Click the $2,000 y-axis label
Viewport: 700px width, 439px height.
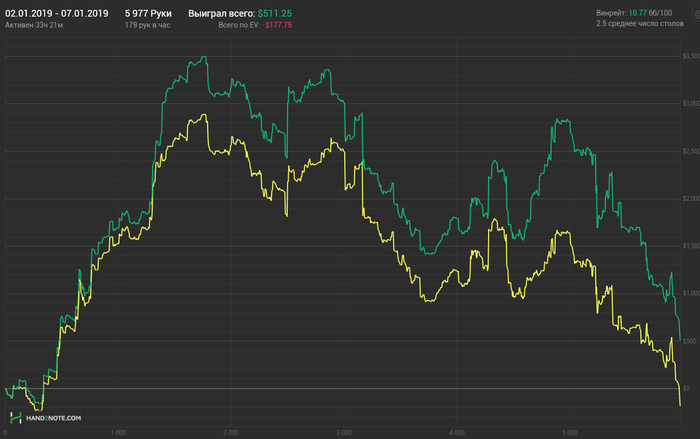[x=691, y=198]
